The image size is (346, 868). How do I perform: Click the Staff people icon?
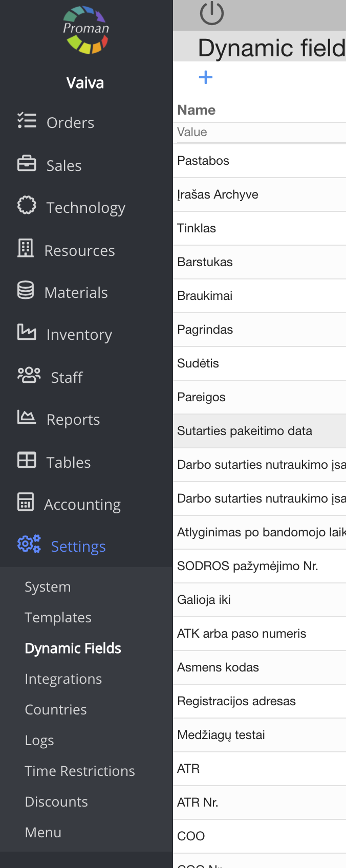[29, 376]
